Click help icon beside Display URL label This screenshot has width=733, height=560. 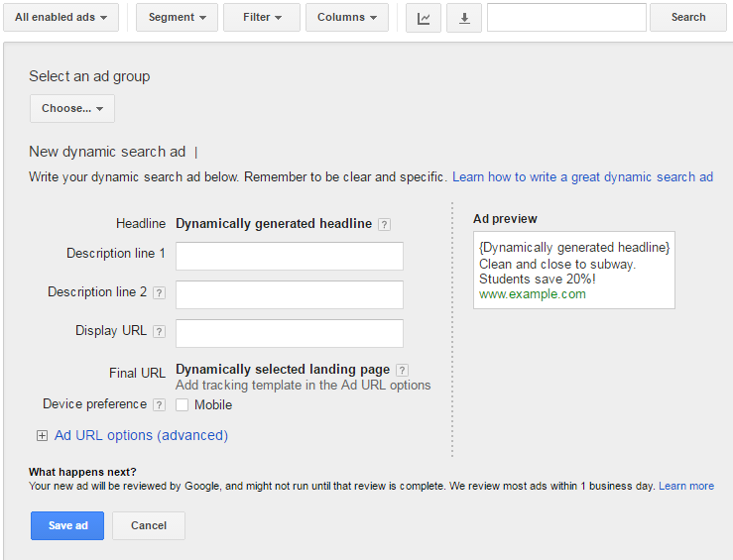click(x=159, y=332)
